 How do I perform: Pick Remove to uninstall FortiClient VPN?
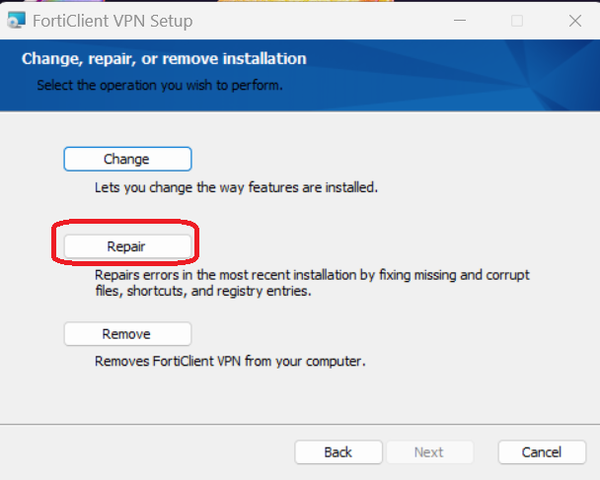(127, 334)
